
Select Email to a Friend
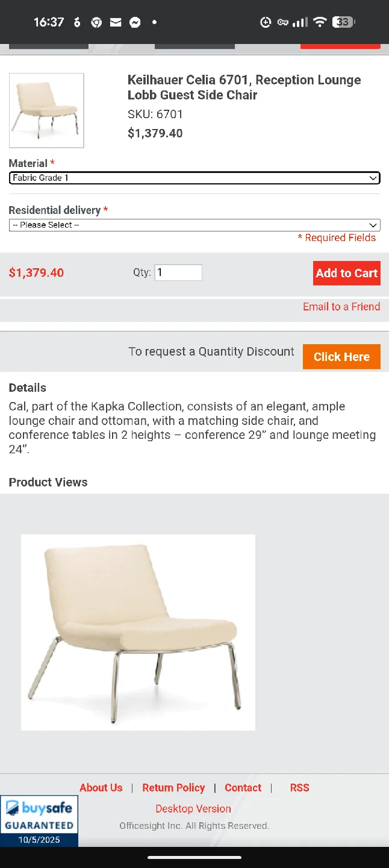[341, 307]
